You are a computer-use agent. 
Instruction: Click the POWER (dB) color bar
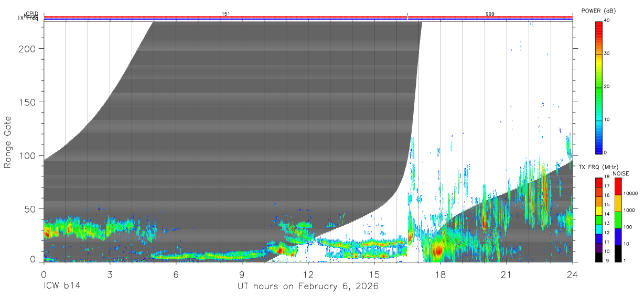(x=598, y=87)
